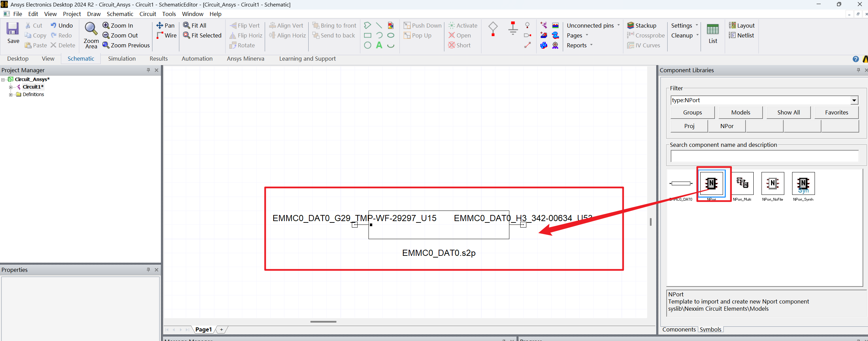Open the Tools menu

(x=169, y=14)
